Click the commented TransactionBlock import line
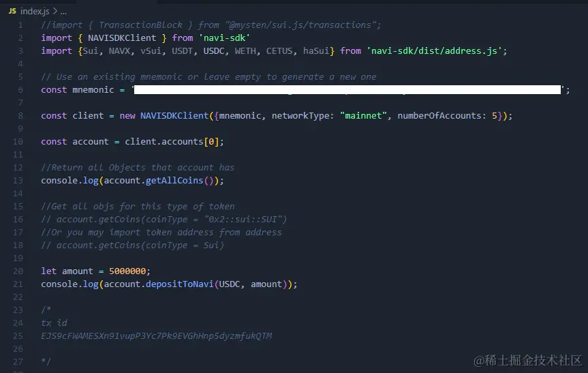The width and height of the screenshot is (588, 373). point(211,25)
